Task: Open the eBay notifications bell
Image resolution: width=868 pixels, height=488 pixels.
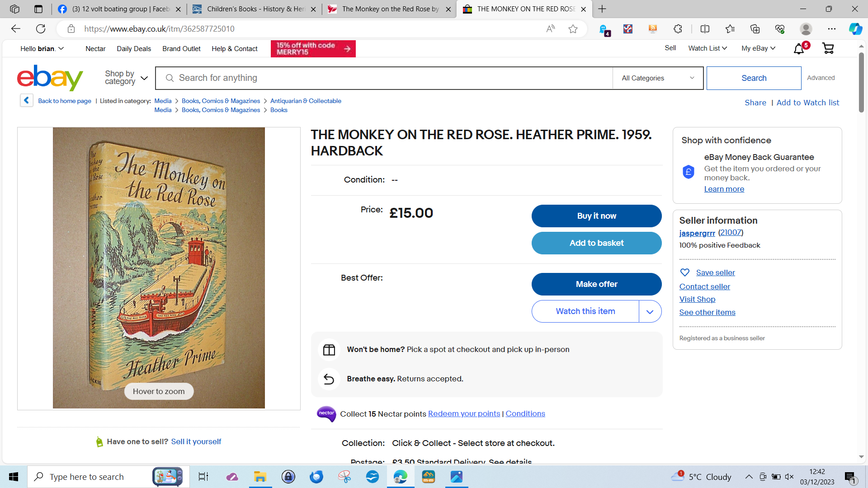Action: [799, 48]
